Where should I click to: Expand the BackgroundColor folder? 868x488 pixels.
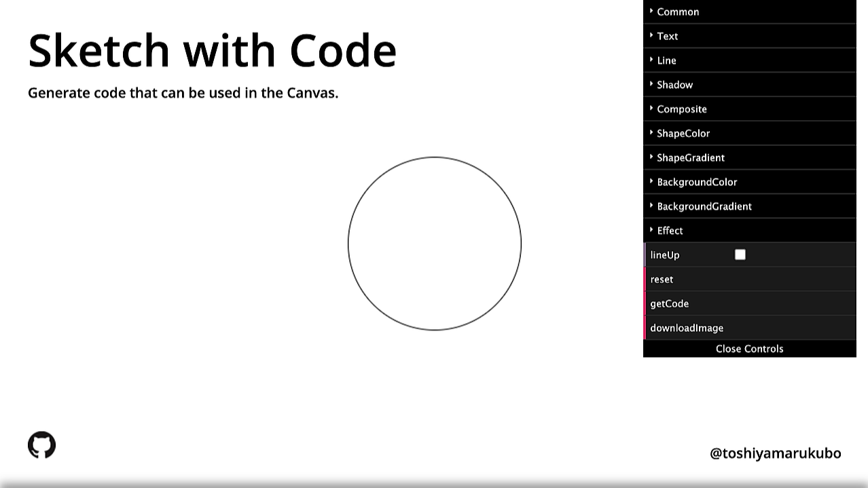pyautogui.click(x=697, y=182)
